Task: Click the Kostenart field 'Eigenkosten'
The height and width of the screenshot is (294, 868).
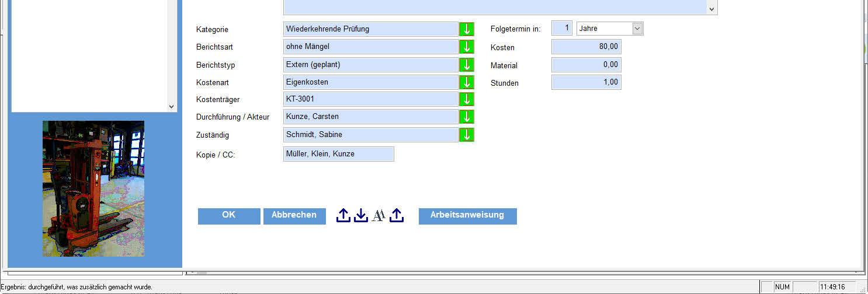Action: click(x=370, y=82)
